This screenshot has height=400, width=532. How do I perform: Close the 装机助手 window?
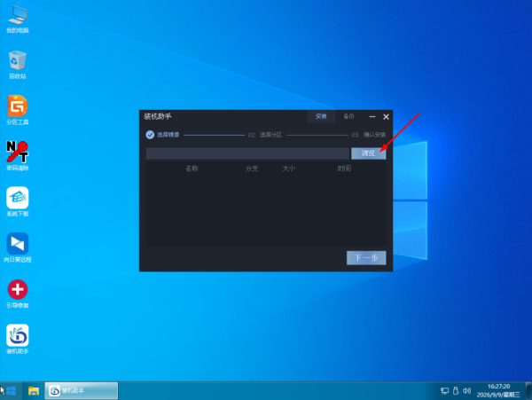[x=386, y=117]
